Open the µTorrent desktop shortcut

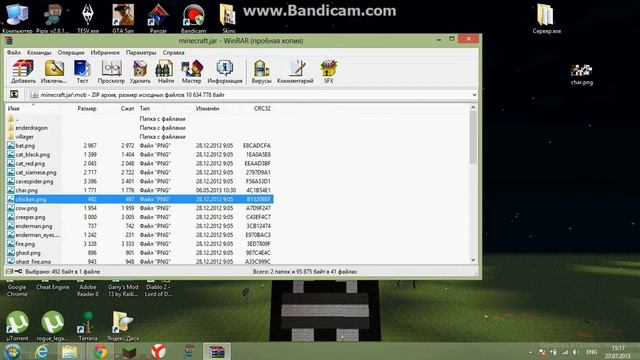pos(17,326)
